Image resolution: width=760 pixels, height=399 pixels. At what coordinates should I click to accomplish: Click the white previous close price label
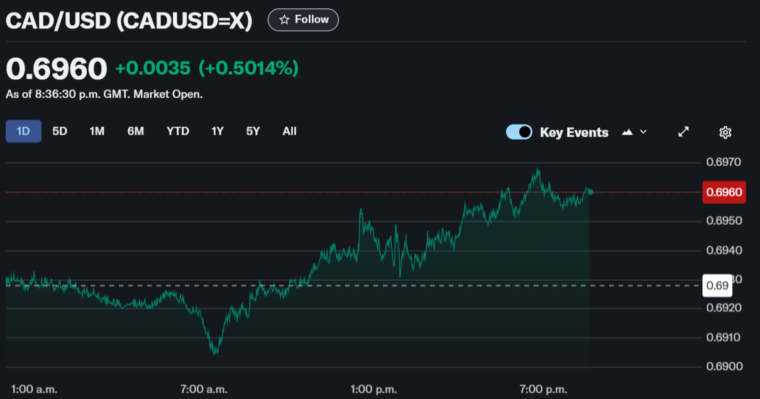717,286
